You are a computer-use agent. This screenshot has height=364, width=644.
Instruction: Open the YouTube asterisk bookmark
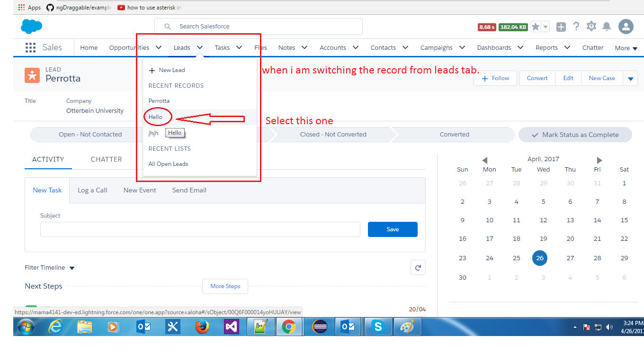150,8
